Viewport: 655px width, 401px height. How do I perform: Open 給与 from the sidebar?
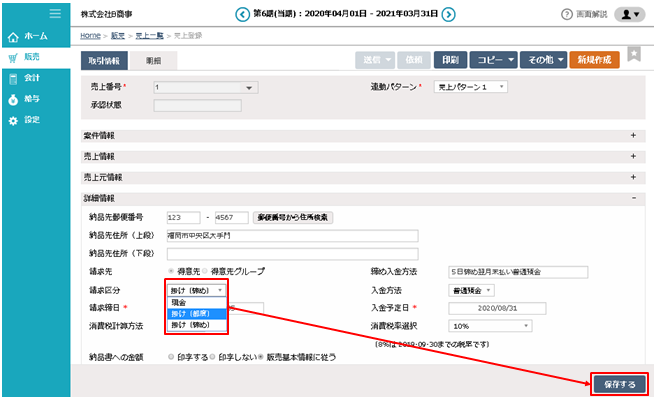pyautogui.click(x=30, y=99)
